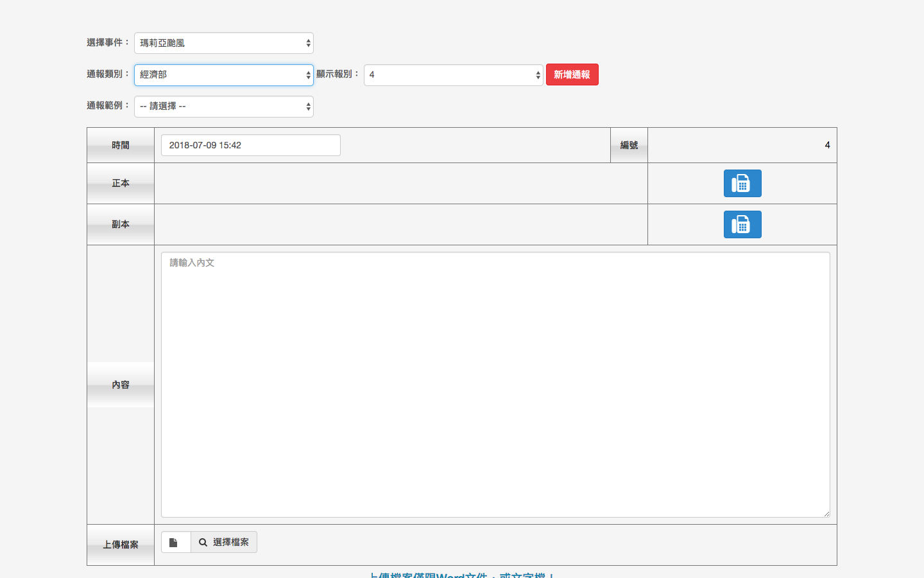The width and height of the screenshot is (924, 578).
Task: Click the 通報範例 label text
Action: pos(108,105)
